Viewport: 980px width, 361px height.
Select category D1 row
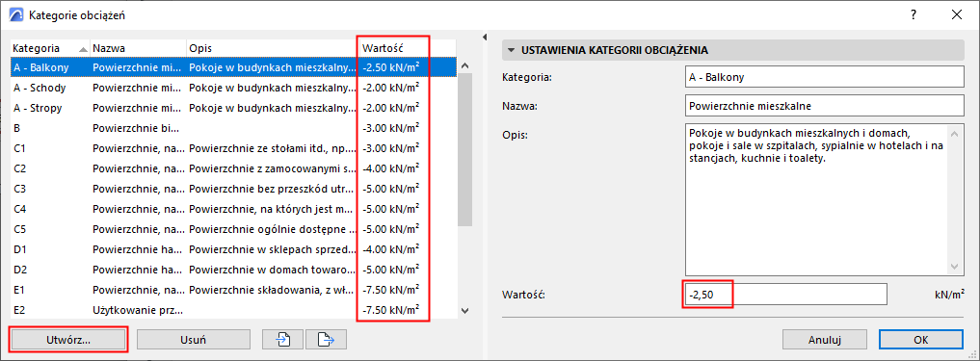[x=234, y=249]
